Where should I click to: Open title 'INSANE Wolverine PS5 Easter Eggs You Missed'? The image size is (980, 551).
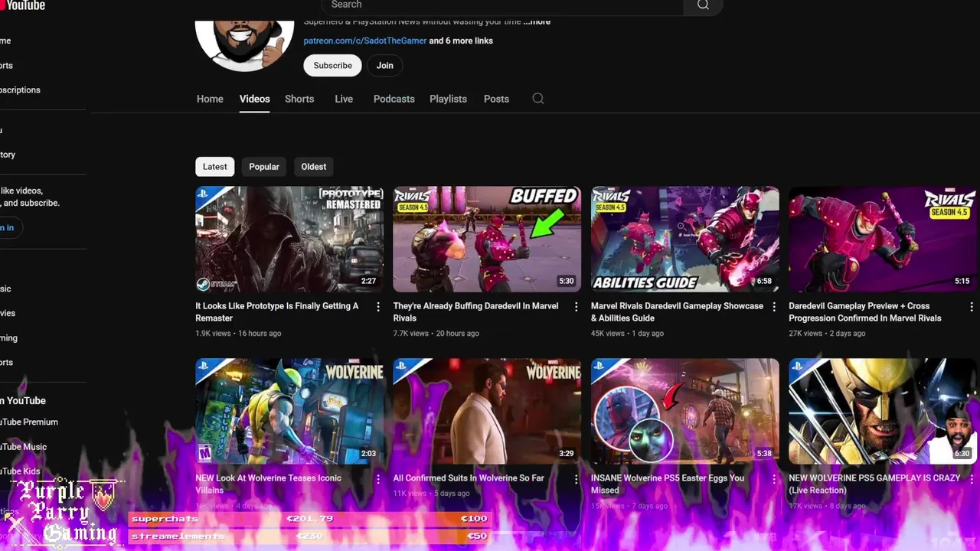point(668,484)
